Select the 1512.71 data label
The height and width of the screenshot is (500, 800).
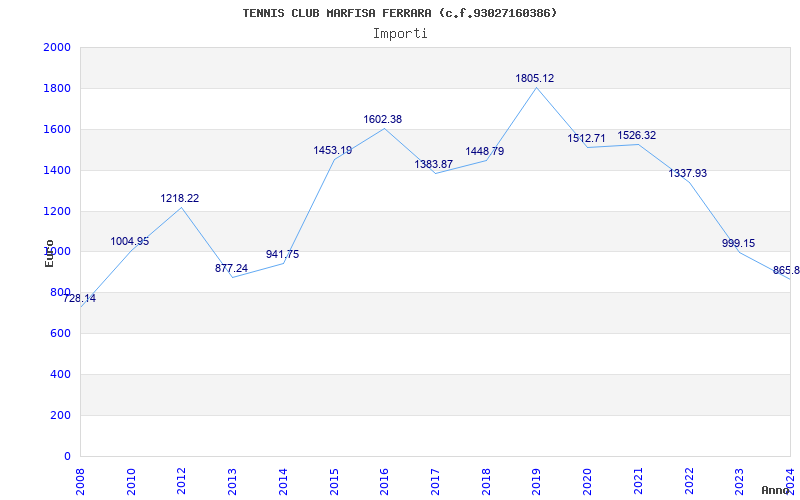coord(586,138)
